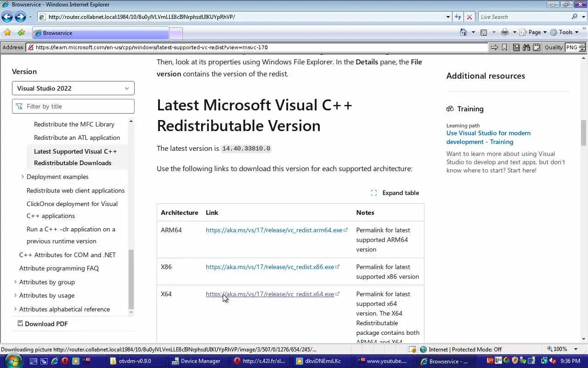
Task: Click the Print icon in the command bar
Action: [x=505, y=32]
